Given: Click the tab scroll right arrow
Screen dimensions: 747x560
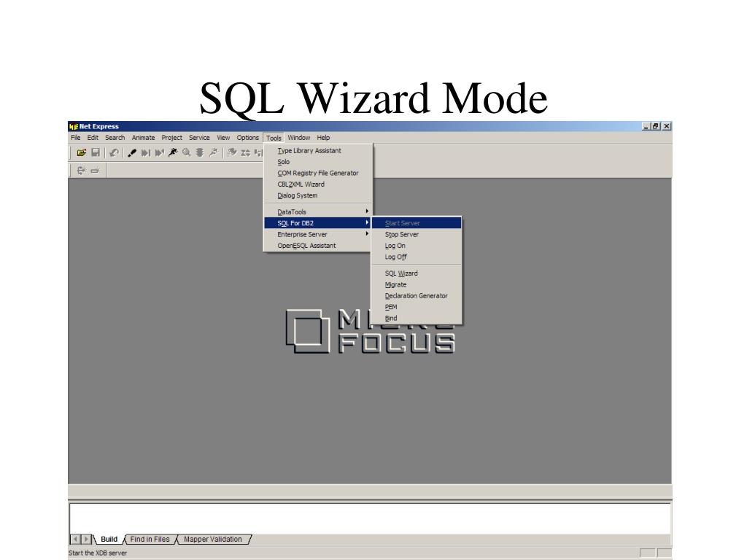Looking at the screenshot, I should [86, 539].
